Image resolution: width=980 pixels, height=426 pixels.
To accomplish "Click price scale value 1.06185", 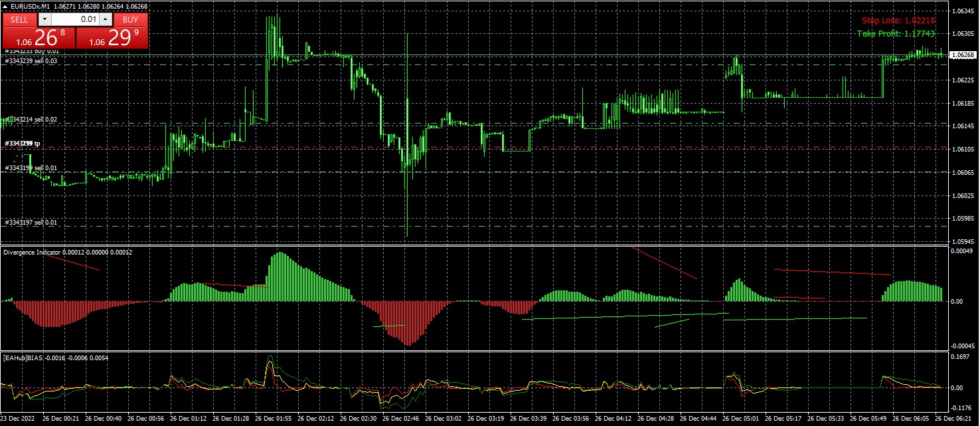I will tap(963, 103).
